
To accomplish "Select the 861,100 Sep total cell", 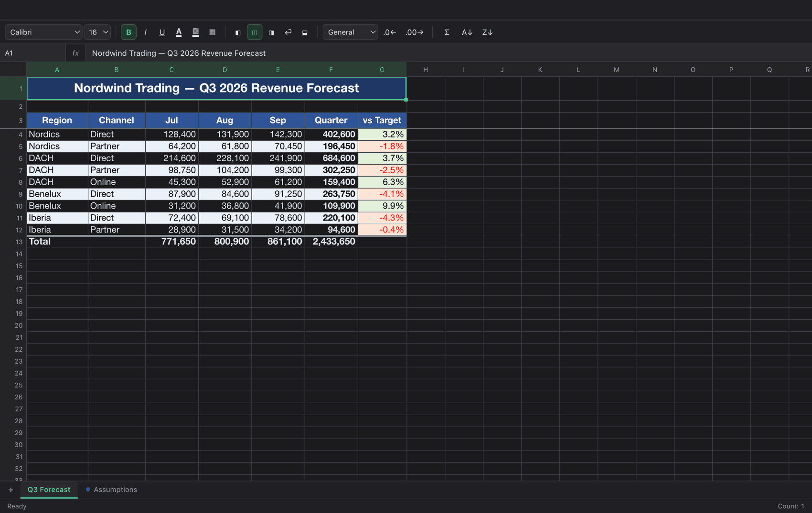I will click(278, 242).
